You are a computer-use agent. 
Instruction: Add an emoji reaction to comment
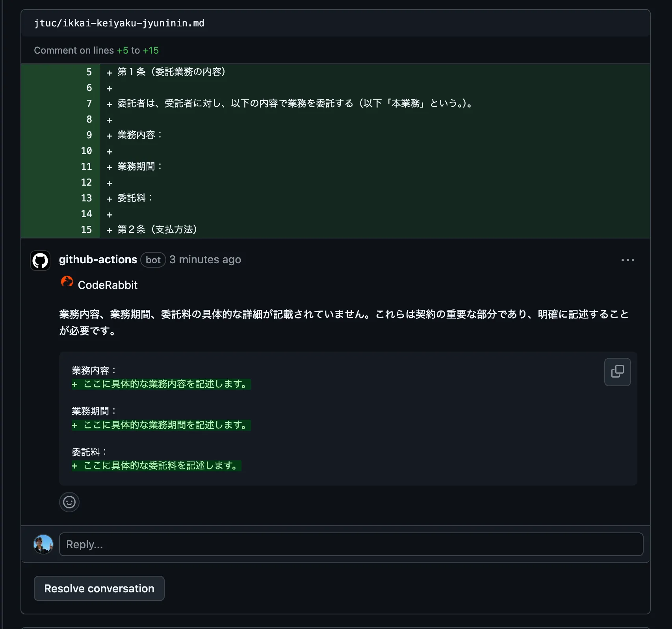69,502
